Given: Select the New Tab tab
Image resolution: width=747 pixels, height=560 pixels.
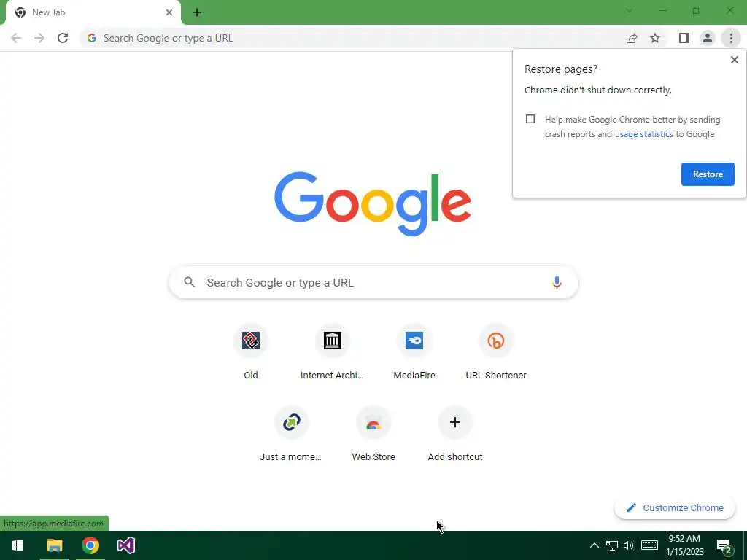Looking at the screenshot, I should coord(90,12).
